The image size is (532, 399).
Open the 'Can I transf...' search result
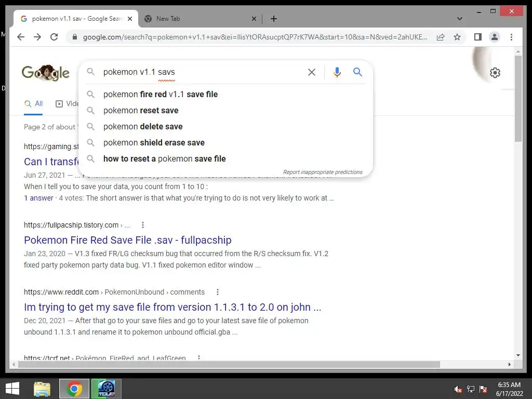click(51, 162)
